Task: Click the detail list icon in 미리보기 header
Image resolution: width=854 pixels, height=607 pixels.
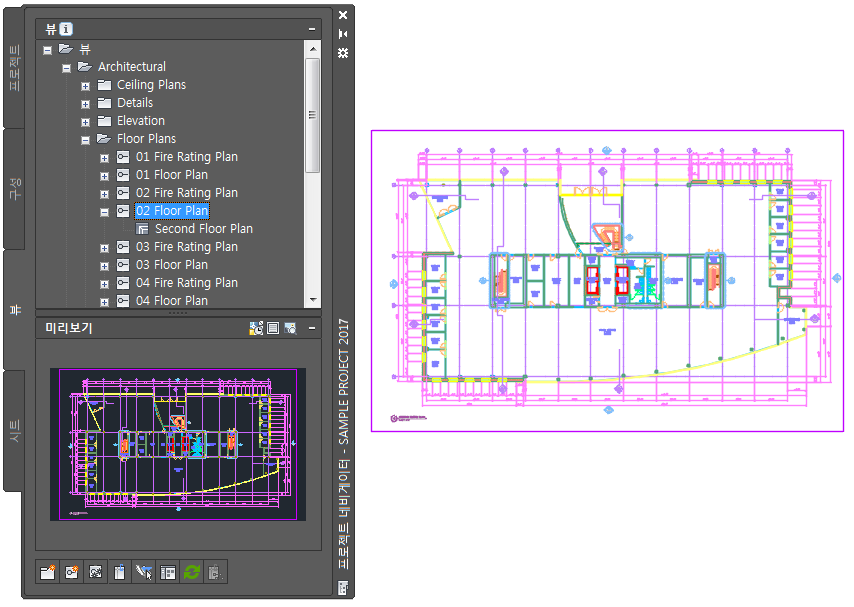Action: pos(273,328)
